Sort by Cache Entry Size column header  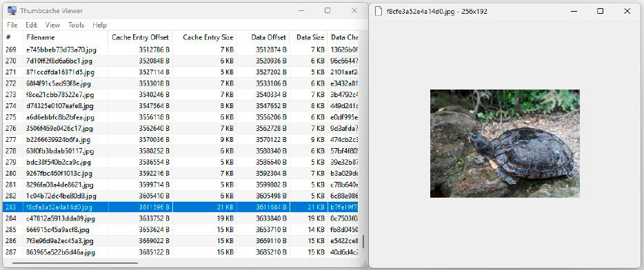pos(205,37)
